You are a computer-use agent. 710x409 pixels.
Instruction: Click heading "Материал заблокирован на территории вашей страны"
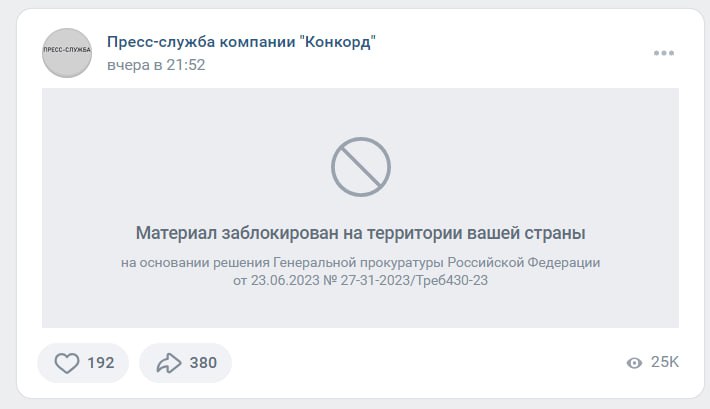(x=360, y=233)
